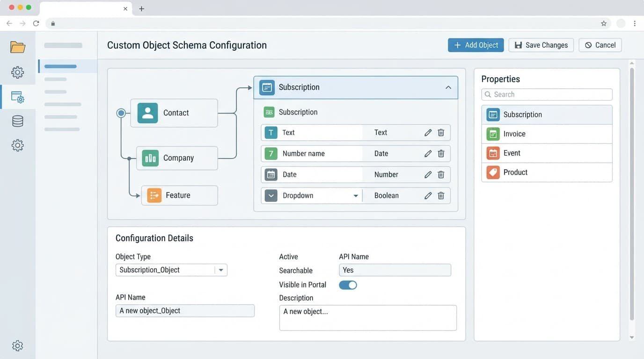Click the calendar date-type field icon

pos(271,175)
